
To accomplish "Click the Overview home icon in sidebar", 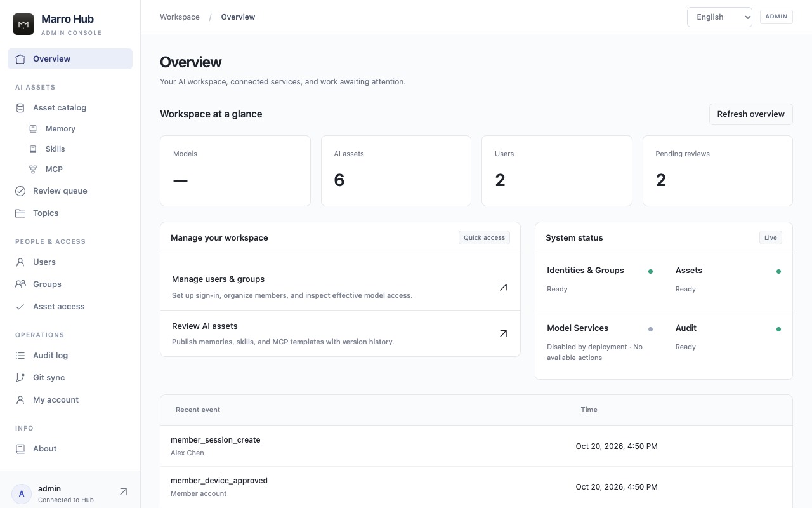I will coord(20,59).
